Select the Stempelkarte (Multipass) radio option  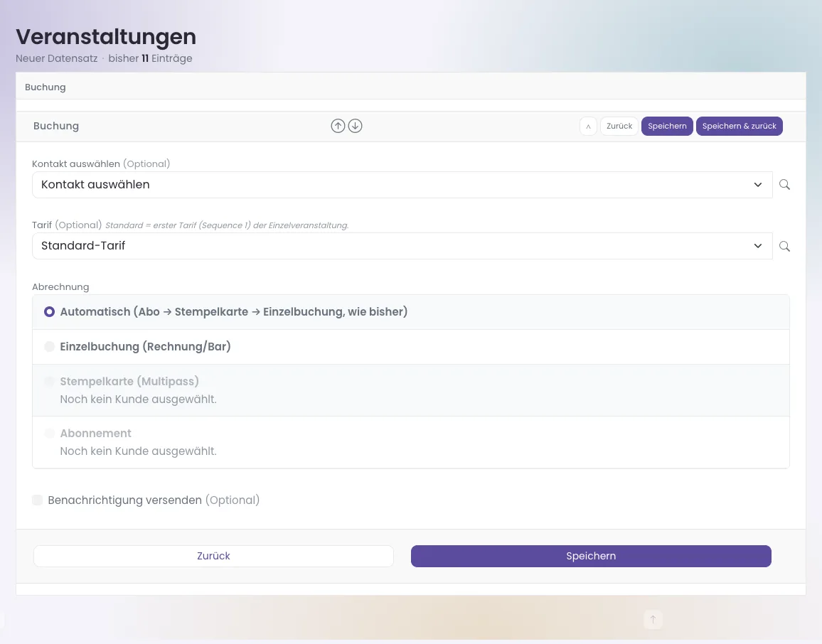coord(49,382)
